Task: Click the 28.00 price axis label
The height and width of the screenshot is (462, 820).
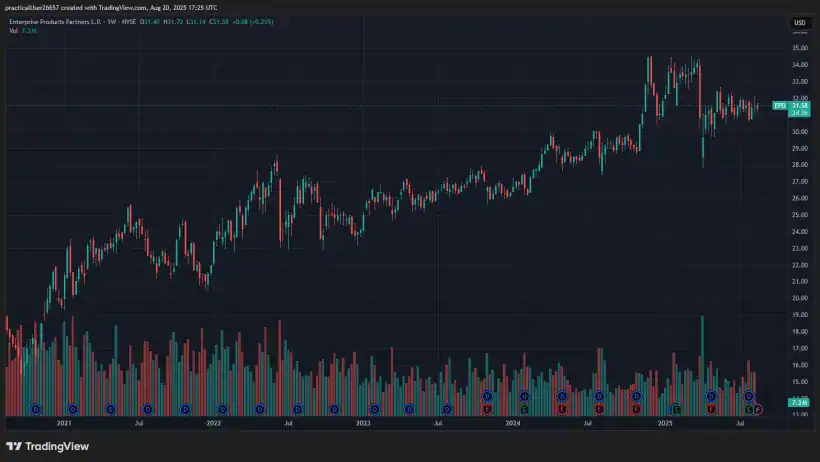Action: click(x=800, y=165)
